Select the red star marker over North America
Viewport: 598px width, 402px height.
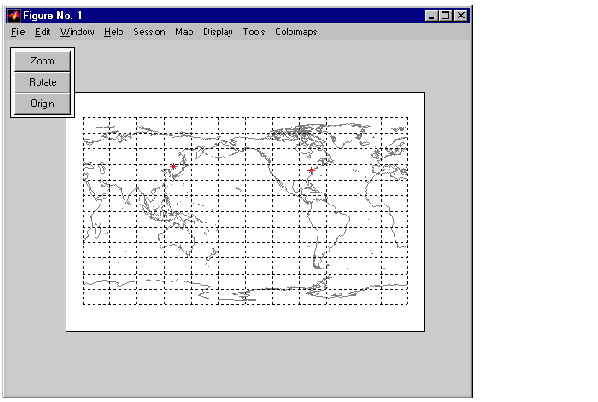pos(311,170)
